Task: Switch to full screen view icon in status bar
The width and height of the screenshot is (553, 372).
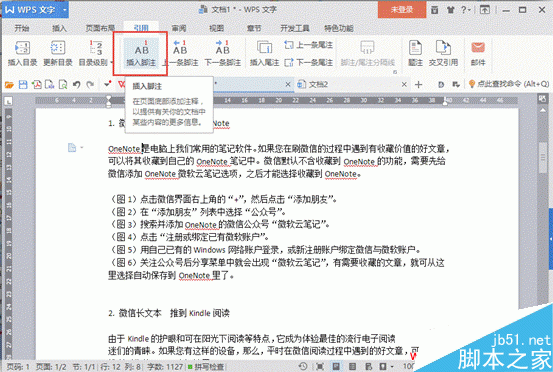Action: pyautogui.click(x=320, y=367)
